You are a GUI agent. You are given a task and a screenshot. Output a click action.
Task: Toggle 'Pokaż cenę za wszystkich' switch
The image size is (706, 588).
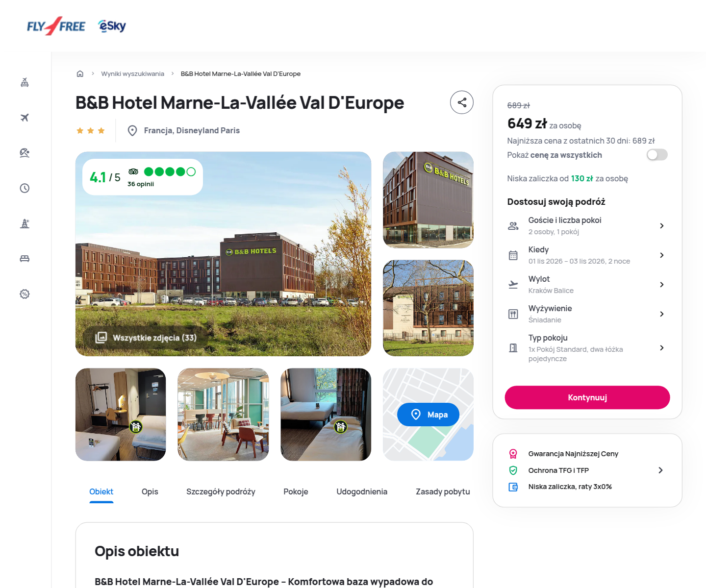(657, 155)
